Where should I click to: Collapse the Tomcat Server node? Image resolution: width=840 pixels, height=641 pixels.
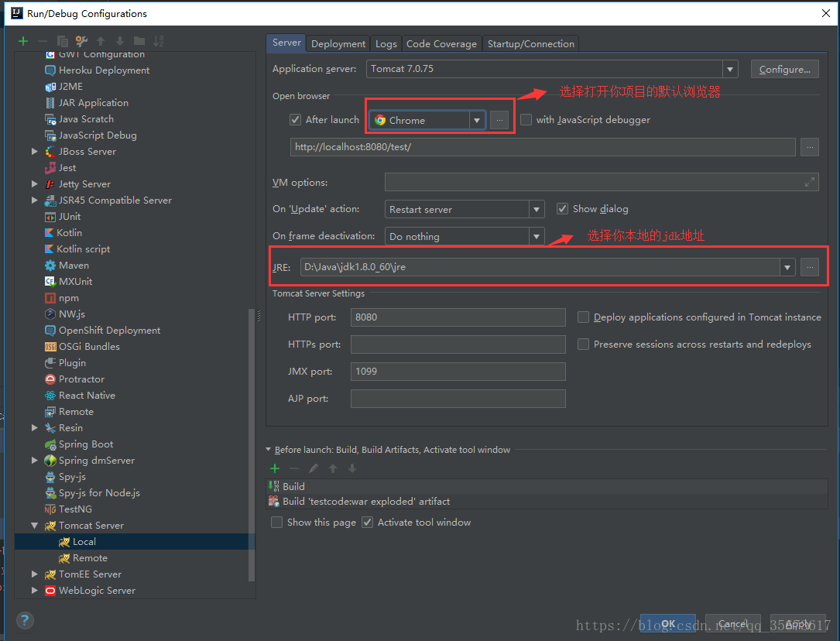[34, 526]
